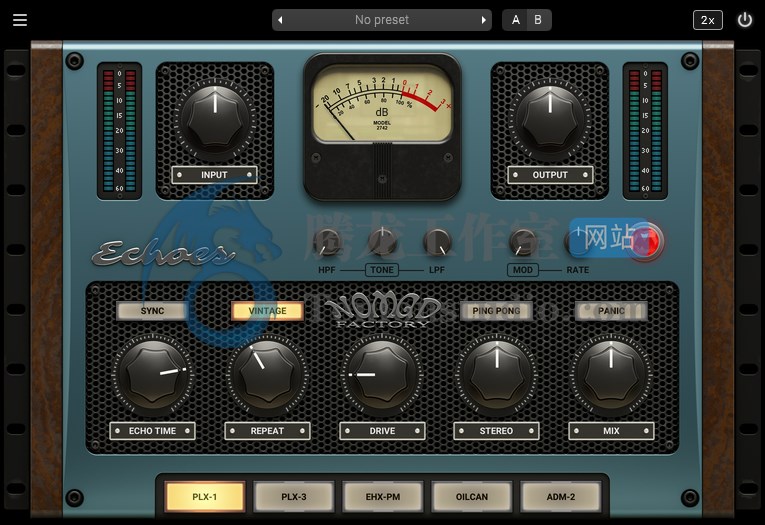Click the DRIVE knob
The width and height of the screenshot is (765, 525).
point(382,374)
